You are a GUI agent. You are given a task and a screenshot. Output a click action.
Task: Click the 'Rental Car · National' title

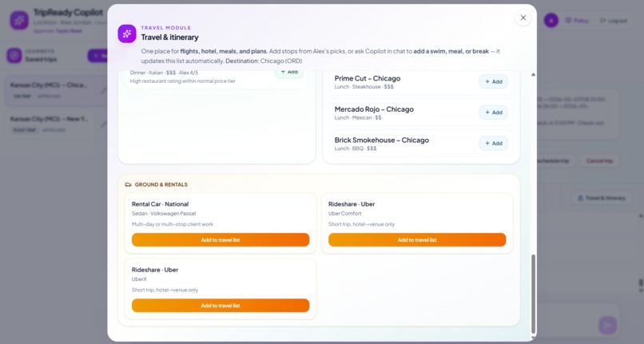point(160,204)
